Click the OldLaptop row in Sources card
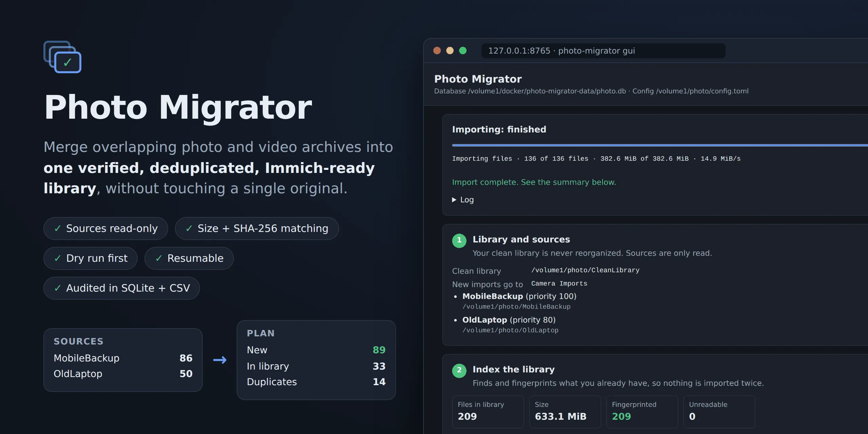This screenshot has width=868, height=434. tap(123, 374)
